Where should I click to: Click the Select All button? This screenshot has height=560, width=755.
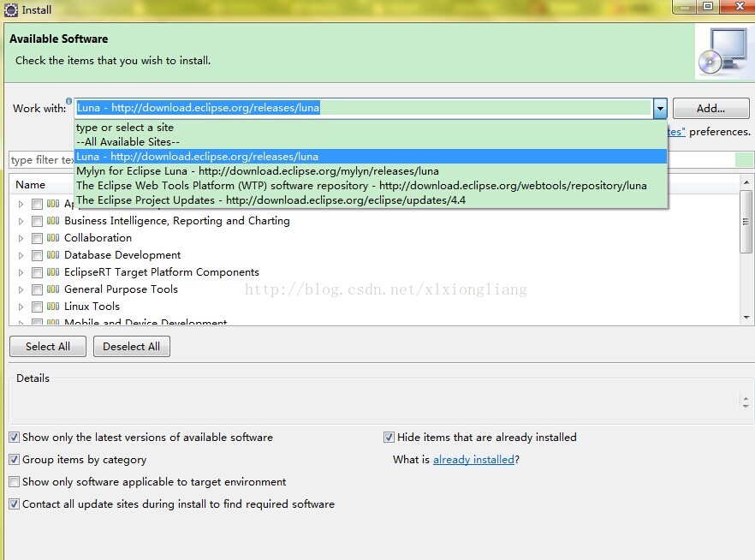pos(48,347)
